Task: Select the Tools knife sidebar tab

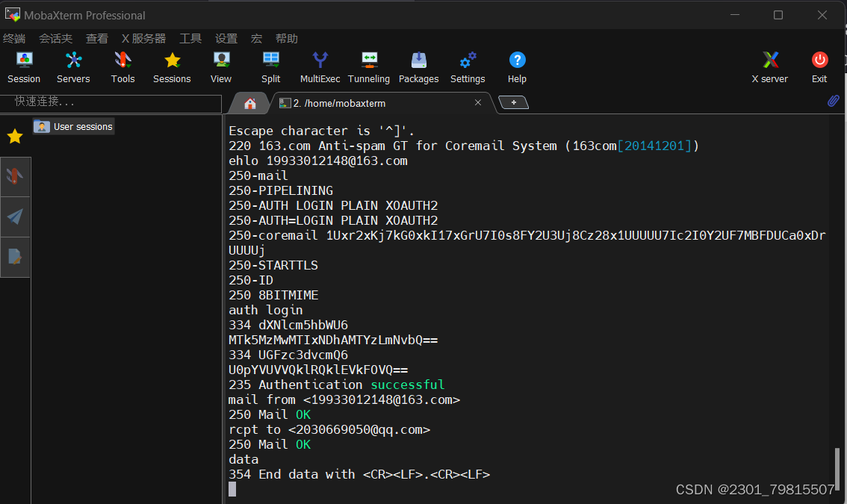Action: pyautogui.click(x=15, y=177)
